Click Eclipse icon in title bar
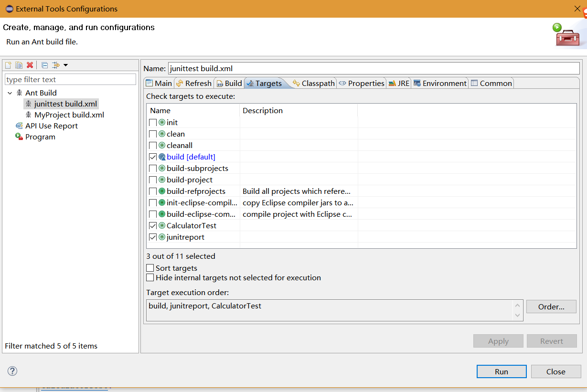 pos(9,9)
